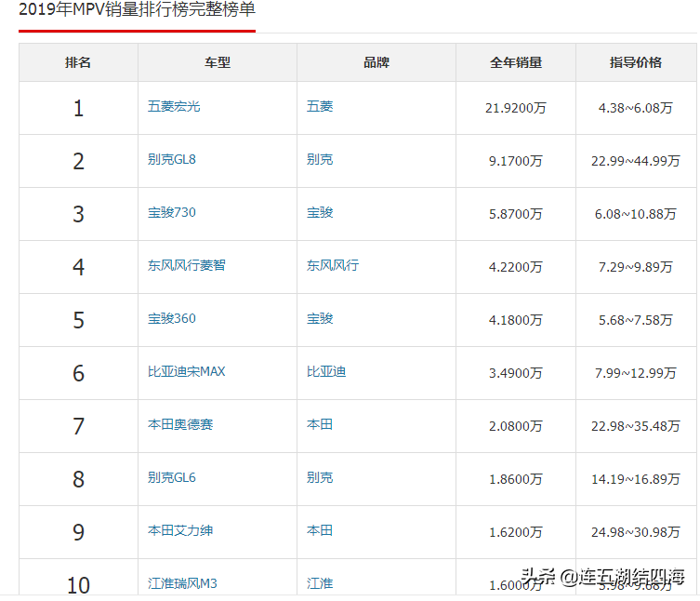Open the 东风风行 brand link
This screenshot has height=601, width=700.
[333, 265]
